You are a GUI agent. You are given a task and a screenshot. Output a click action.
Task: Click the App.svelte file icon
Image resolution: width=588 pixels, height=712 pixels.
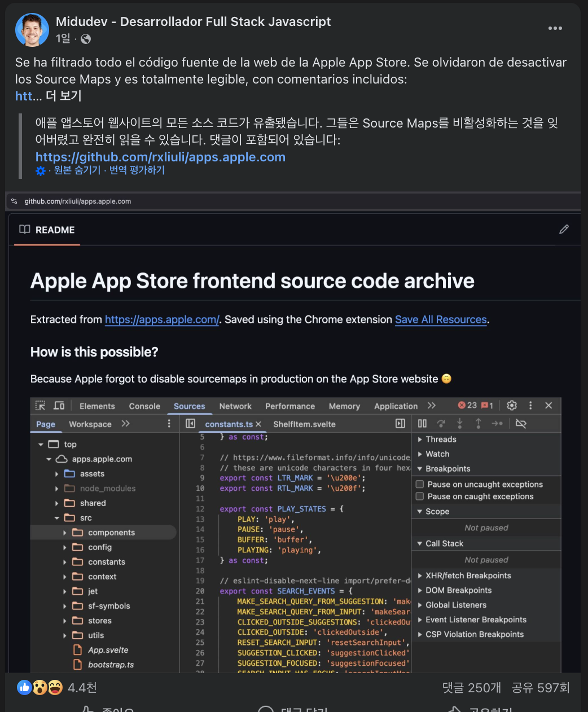(78, 650)
